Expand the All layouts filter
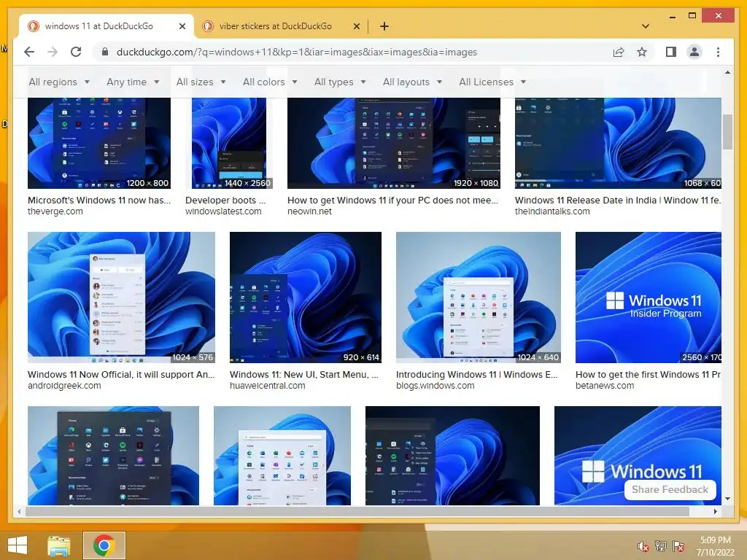This screenshot has width=747, height=560. tap(412, 82)
